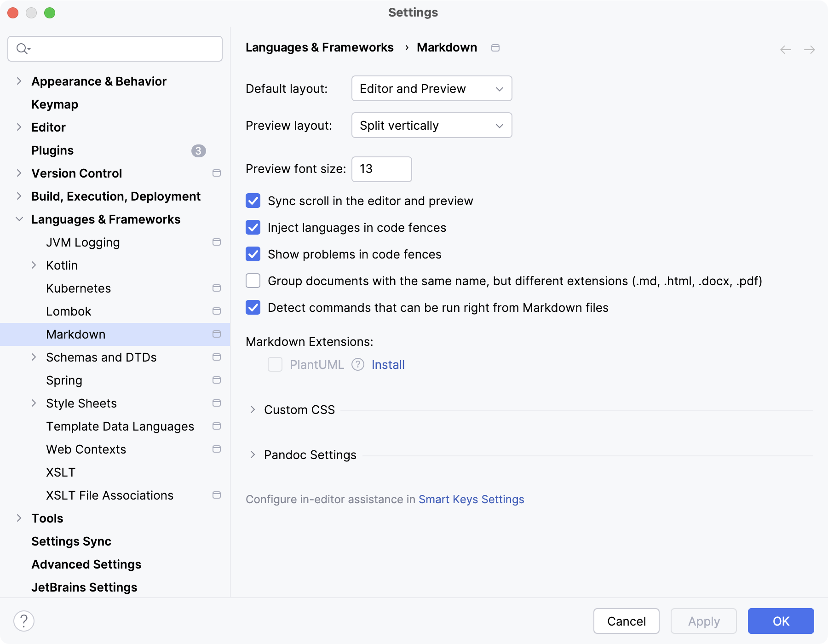Click the notification badge next to Plugins
Screen dimensions: 828x644
198,151
